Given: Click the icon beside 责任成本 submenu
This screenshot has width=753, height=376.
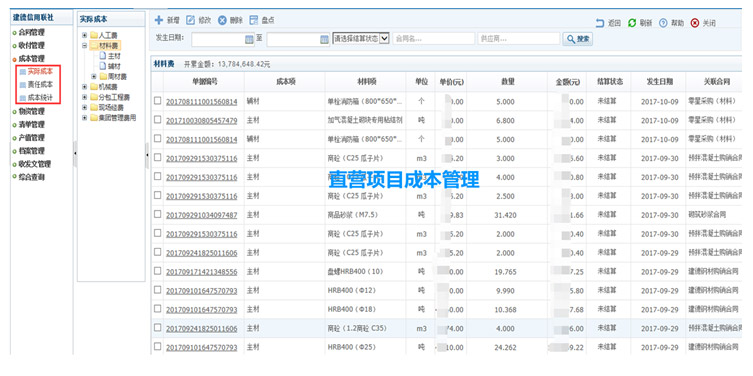Looking at the screenshot, I should pos(22,85).
